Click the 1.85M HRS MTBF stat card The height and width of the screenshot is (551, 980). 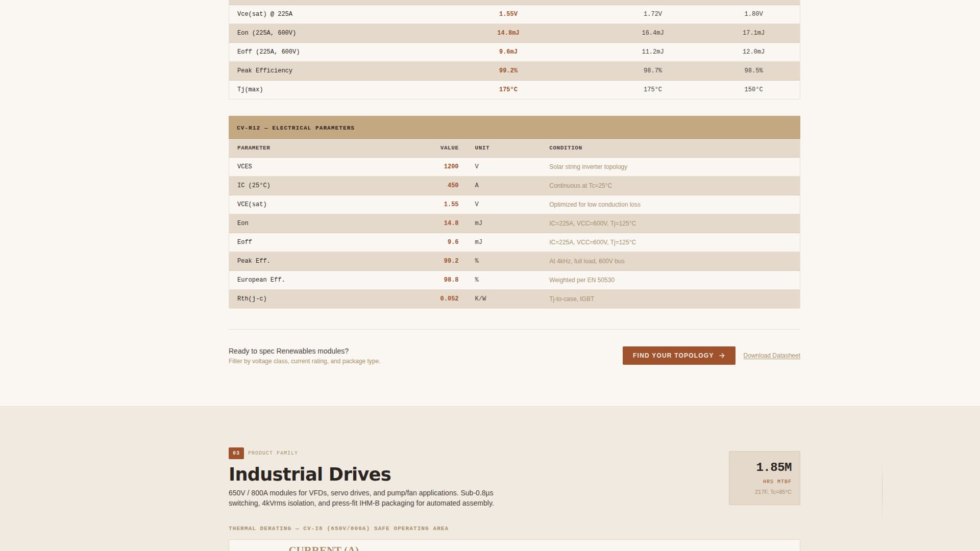(x=764, y=478)
